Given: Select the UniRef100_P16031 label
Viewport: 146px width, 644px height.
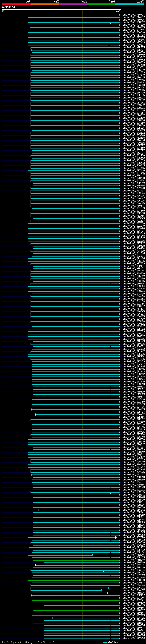Looking at the screenshot, I should (134, 530).
